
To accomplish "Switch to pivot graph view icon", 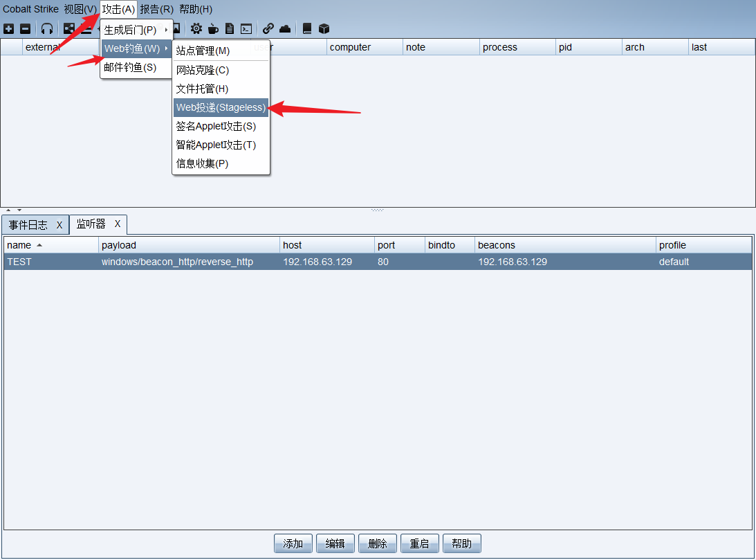I will [x=69, y=29].
